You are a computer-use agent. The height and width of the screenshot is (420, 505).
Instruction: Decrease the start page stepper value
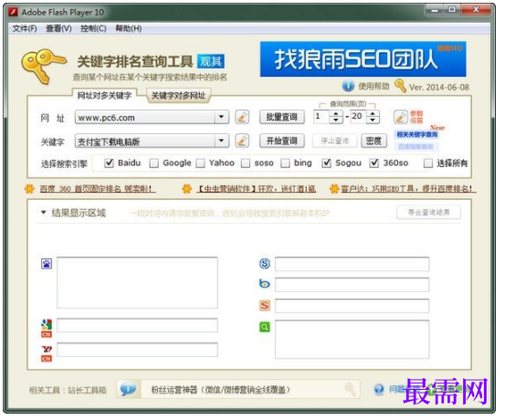[335, 121]
